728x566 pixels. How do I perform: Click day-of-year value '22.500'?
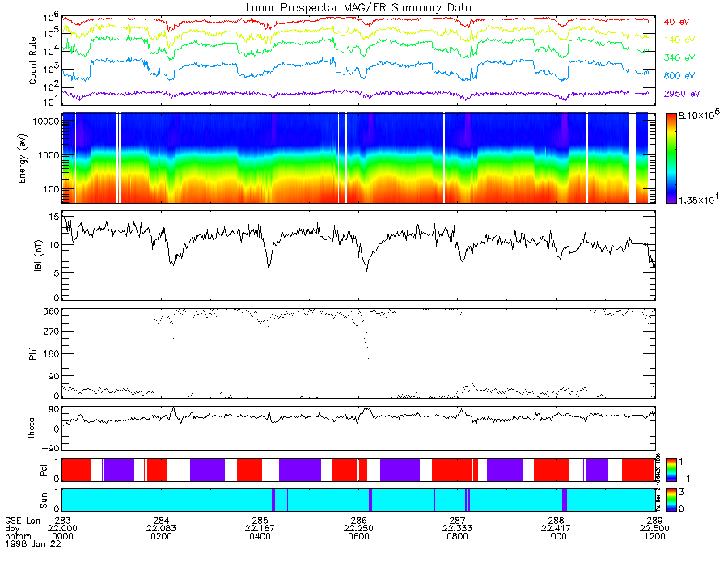click(654, 529)
